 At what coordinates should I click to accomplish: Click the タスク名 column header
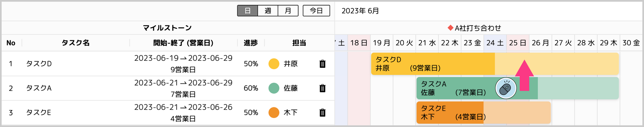click(x=76, y=43)
